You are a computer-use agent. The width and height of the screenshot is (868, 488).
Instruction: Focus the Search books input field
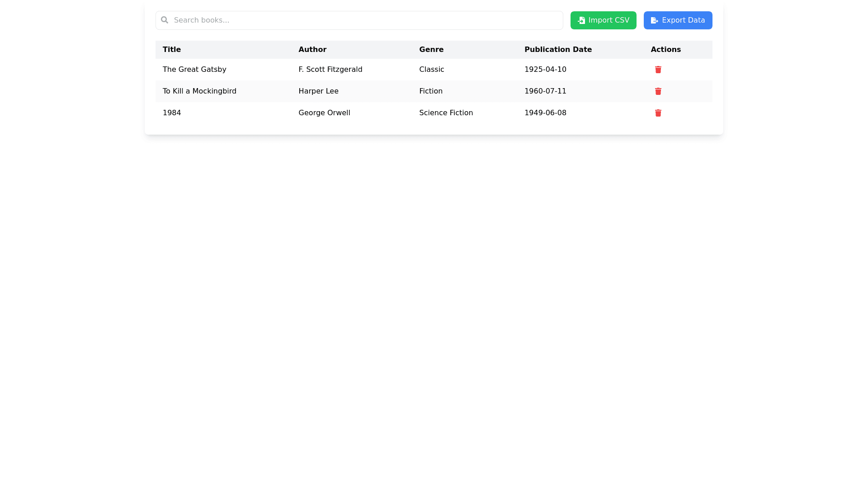click(362, 20)
